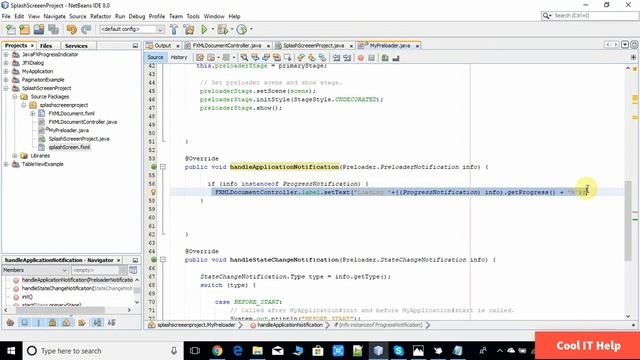
Task: Open File Explorer from the taskbar
Action: 257,351
